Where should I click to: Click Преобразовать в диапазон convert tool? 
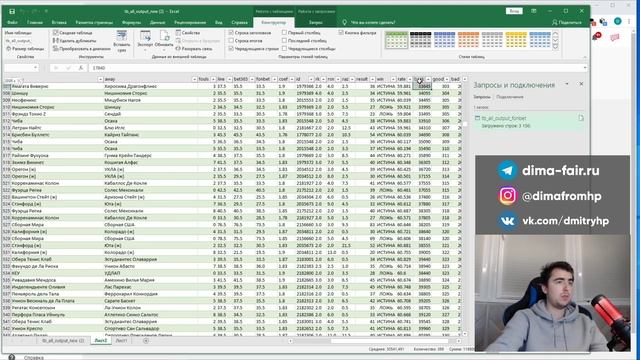click(x=81, y=49)
